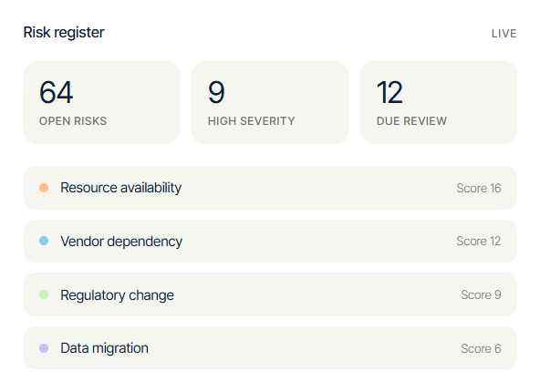This screenshot has width=540, height=392.
Task: Click the blue dot beside Vendor dependency
Action: (x=44, y=241)
